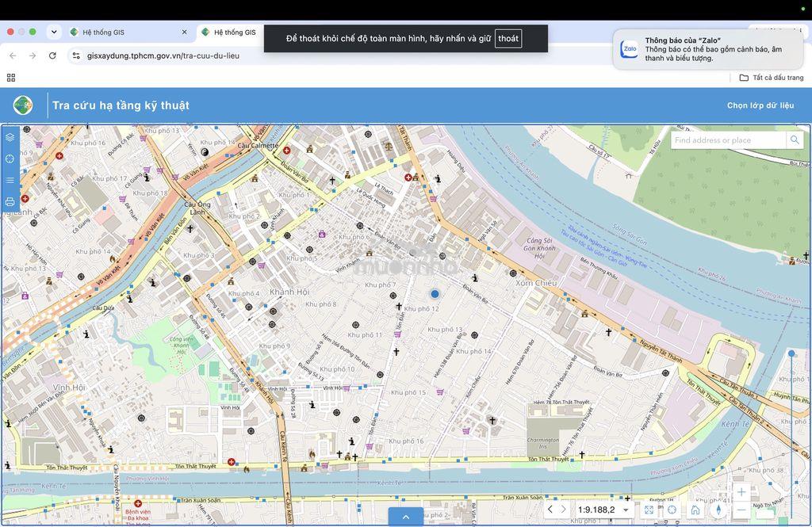The height and width of the screenshot is (527, 812).
Task: Zoom in with the plus button
Action: click(x=741, y=492)
